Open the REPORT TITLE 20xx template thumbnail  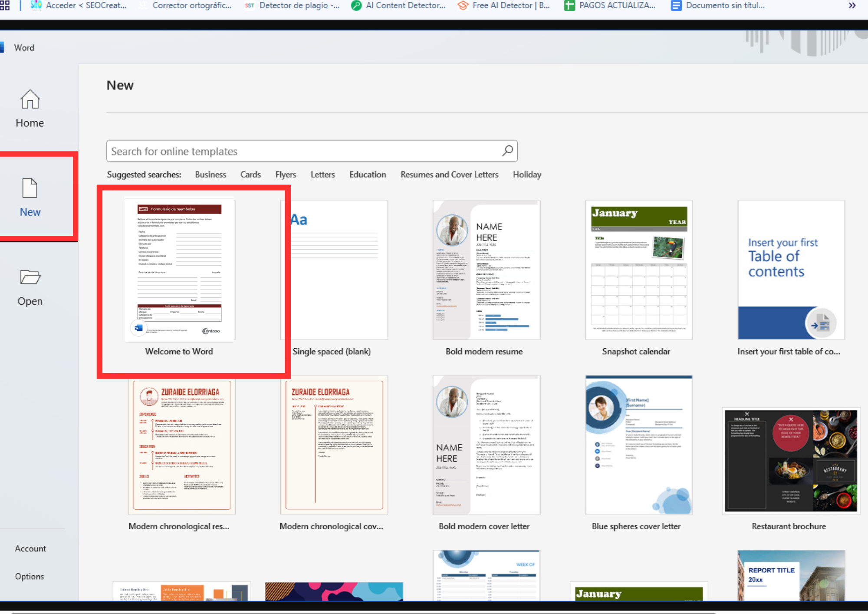pos(791,576)
